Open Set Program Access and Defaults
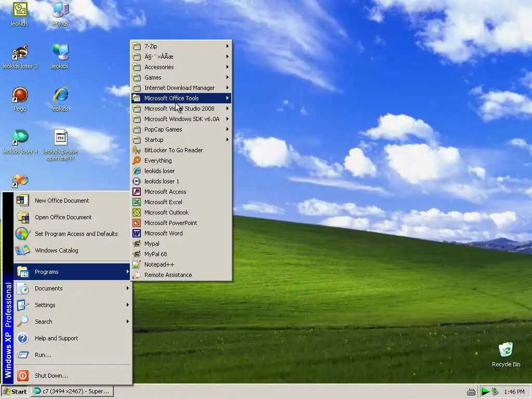The image size is (532, 399). 72,234
